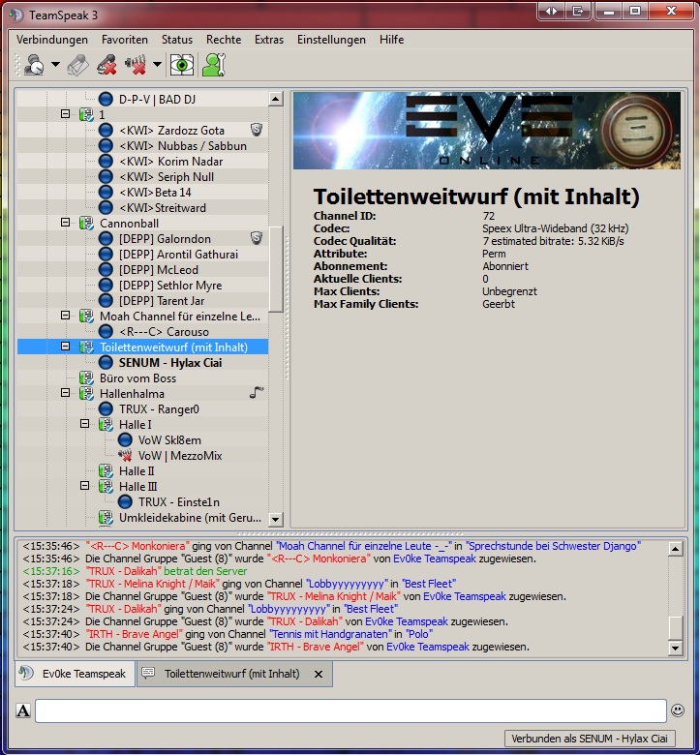The width and height of the screenshot is (700, 755).
Task: Select user <R---C> Carouso
Action: click(x=164, y=332)
